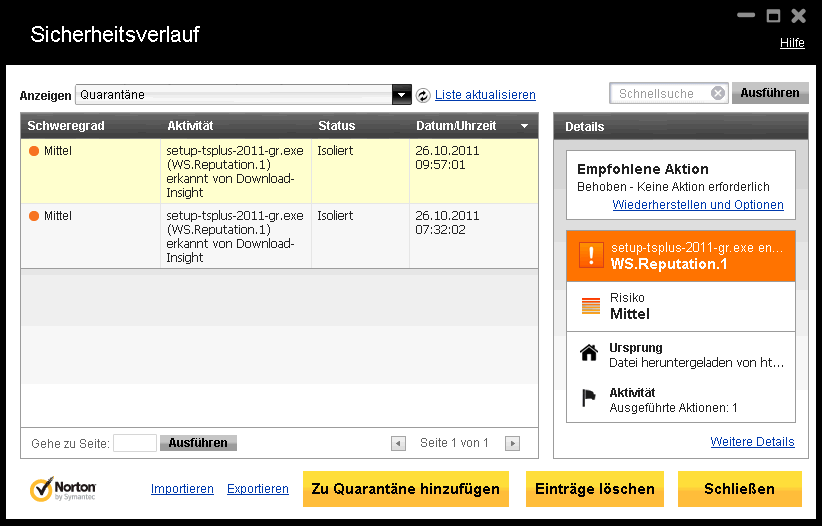
Task: Click the Schweregrad column header
Action: pyautogui.click(x=66, y=126)
